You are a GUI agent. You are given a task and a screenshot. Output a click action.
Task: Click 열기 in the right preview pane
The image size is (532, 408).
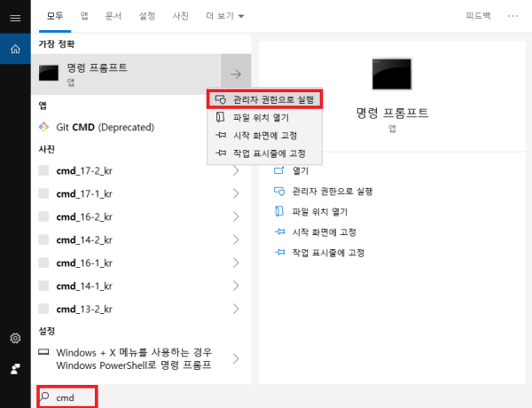coord(300,170)
